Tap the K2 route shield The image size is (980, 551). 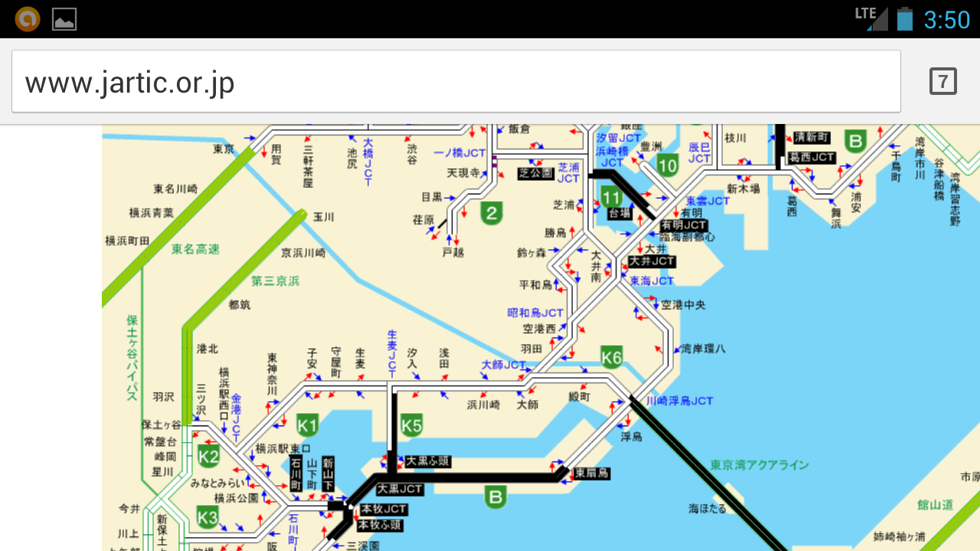[208, 457]
